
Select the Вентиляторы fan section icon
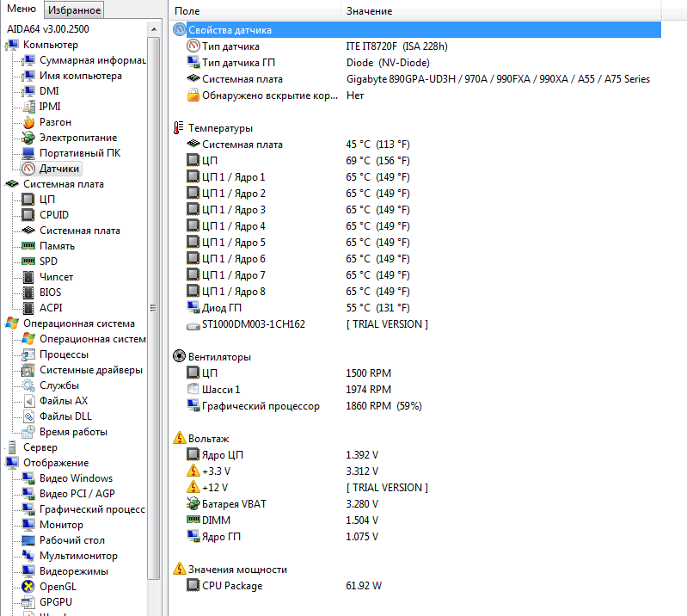[179, 356]
